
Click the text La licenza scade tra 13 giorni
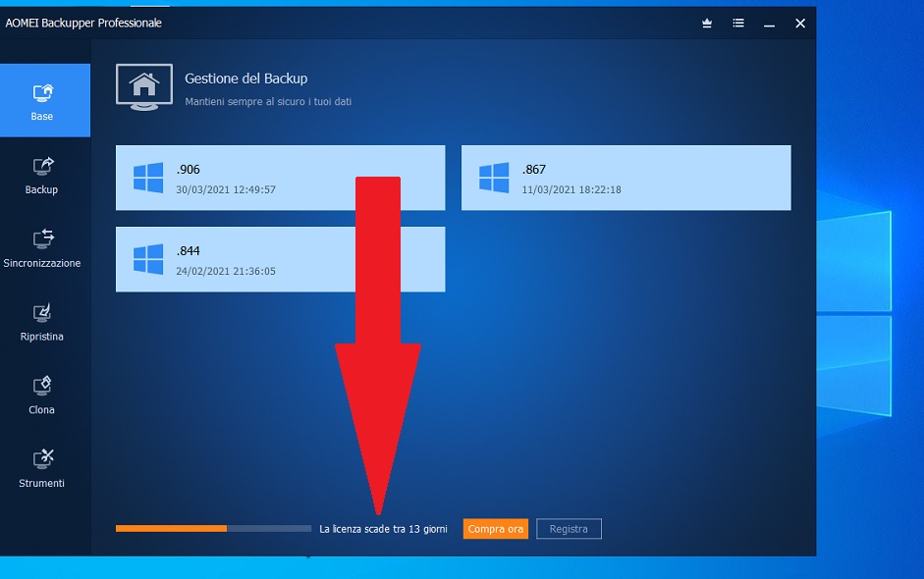click(383, 529)
